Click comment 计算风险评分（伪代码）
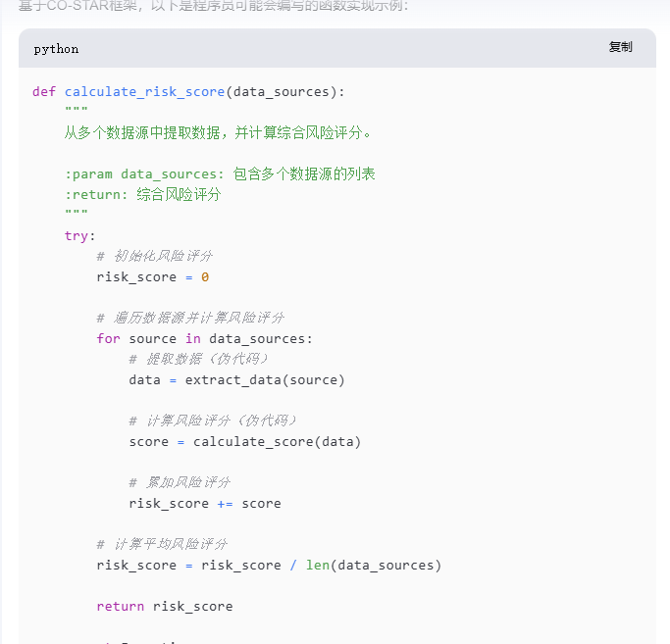The width and height of the screenshot is (670, 644). [213, 421]
